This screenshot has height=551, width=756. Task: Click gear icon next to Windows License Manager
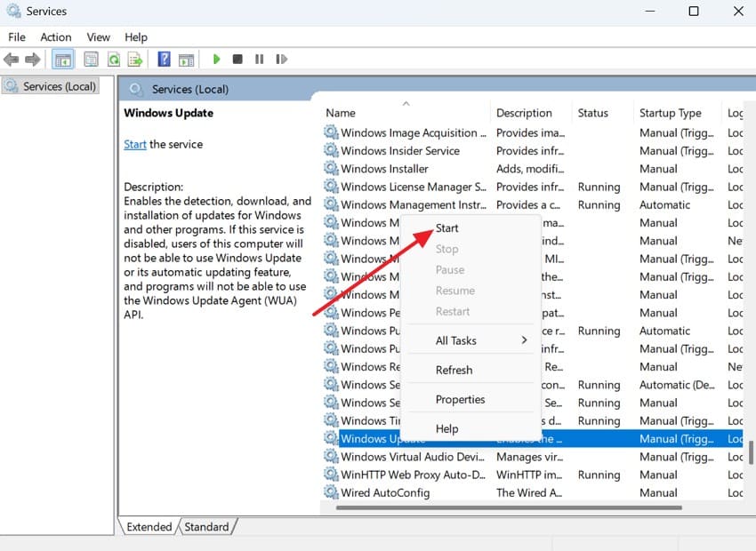coord(331,186)
